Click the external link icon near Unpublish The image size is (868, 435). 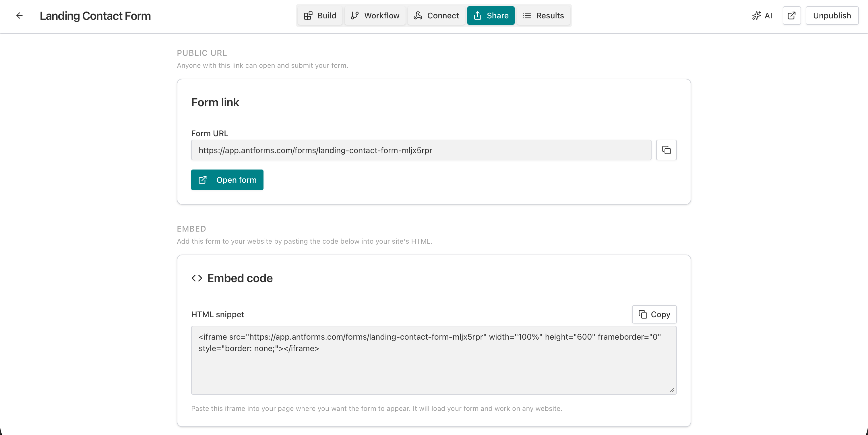click(792, 16)
